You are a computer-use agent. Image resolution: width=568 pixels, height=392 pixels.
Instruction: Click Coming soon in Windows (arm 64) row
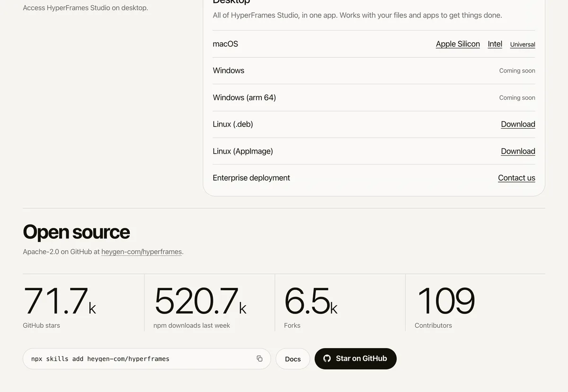[x=517, y=98]
